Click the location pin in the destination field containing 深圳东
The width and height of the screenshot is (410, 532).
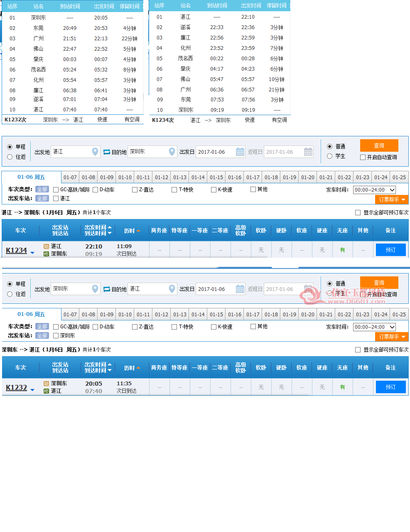click(172, 152)
